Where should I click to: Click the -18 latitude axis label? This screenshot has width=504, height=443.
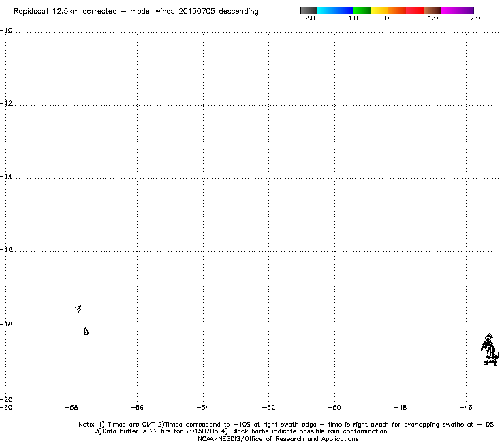coord(6,324)
